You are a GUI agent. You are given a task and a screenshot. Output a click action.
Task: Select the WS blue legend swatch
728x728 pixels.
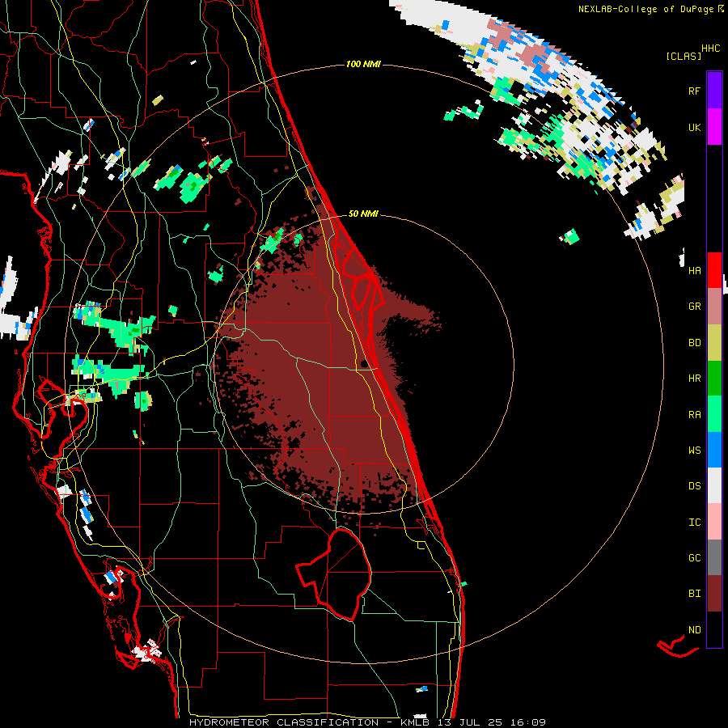click(x=714, y=450)
